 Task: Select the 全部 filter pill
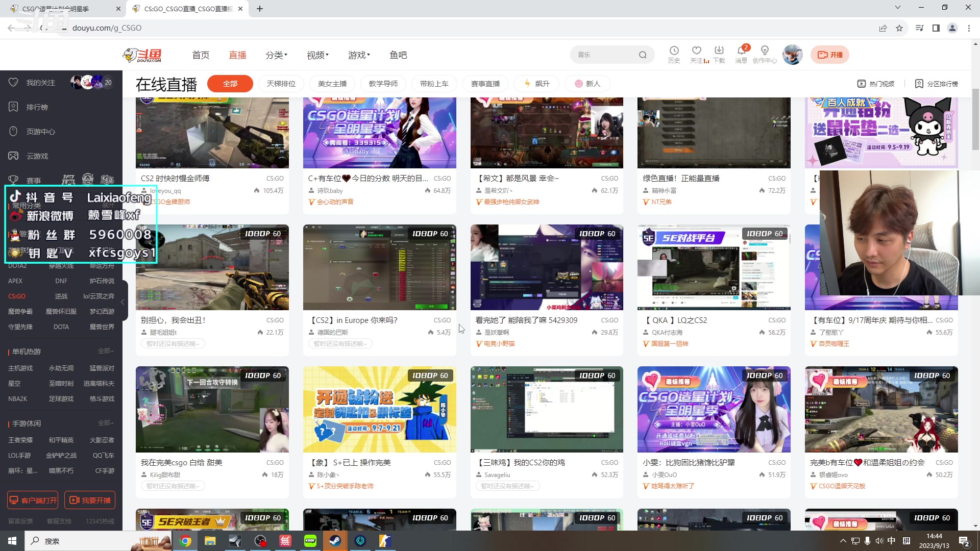tap(230, 84)
